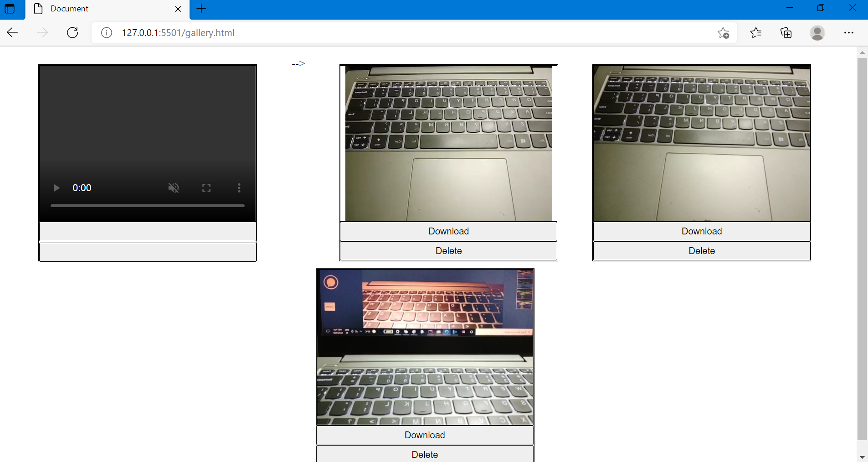
Task: Play the video in the first card
Action: (x=56, y=188)
